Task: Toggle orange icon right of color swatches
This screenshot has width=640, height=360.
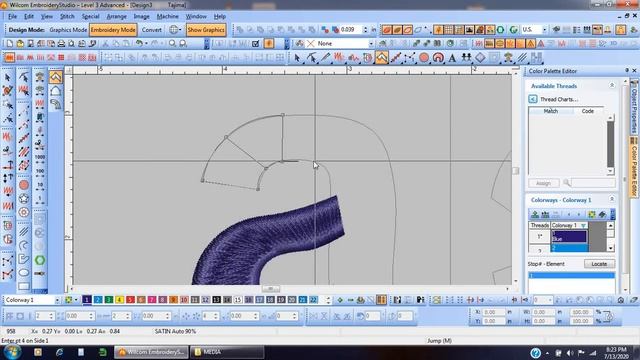Action: (x=381, y=300)
